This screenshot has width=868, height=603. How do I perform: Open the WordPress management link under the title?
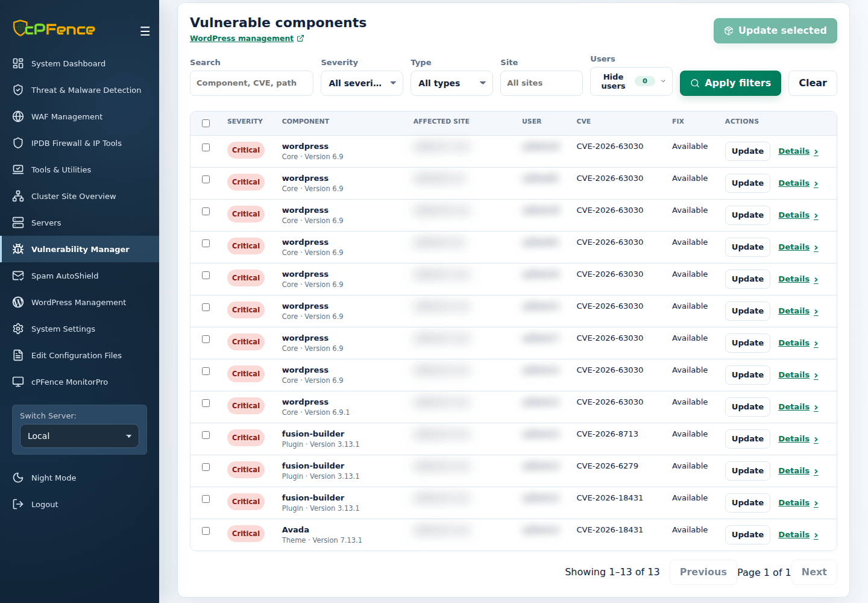click(247, 39)
